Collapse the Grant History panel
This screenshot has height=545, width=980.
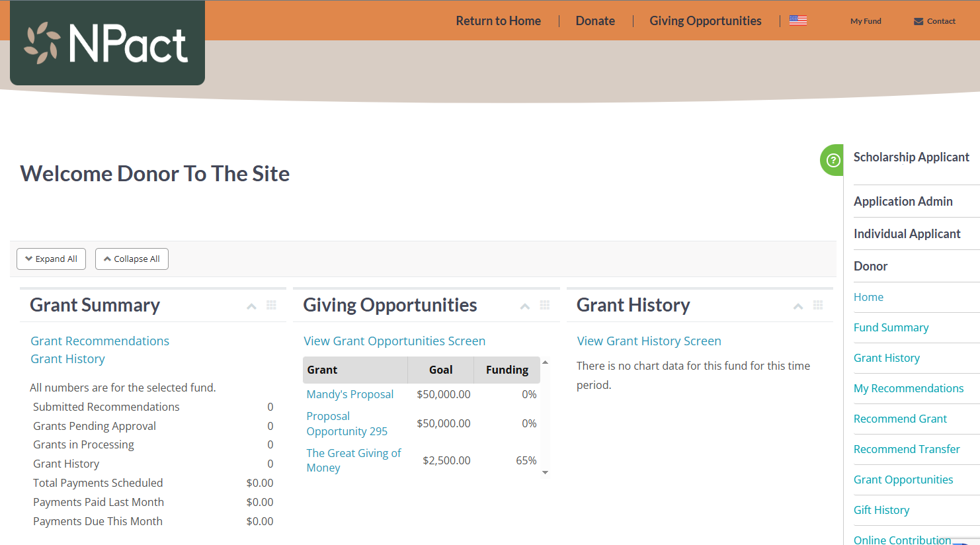[798, 306]
